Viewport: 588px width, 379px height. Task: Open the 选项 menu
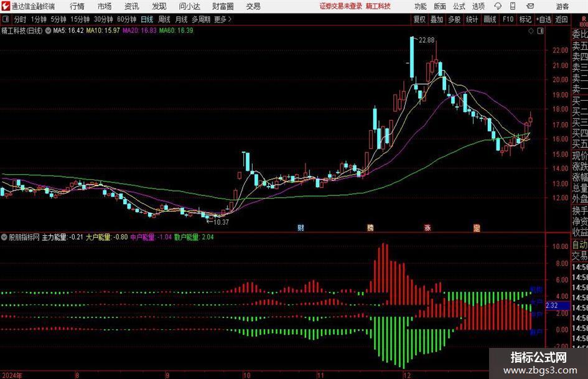coord(478,6)
